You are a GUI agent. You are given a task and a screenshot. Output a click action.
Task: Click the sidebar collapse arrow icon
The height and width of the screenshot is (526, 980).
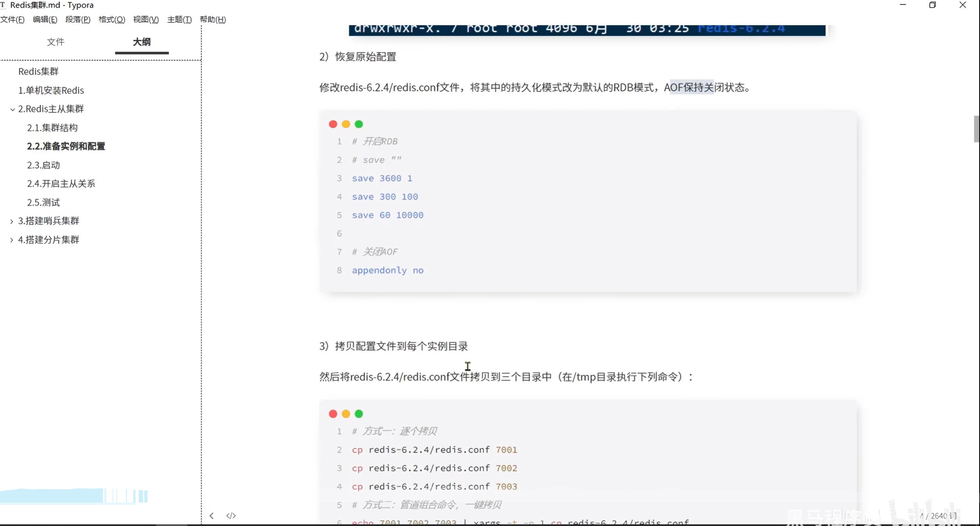(211, 515)
